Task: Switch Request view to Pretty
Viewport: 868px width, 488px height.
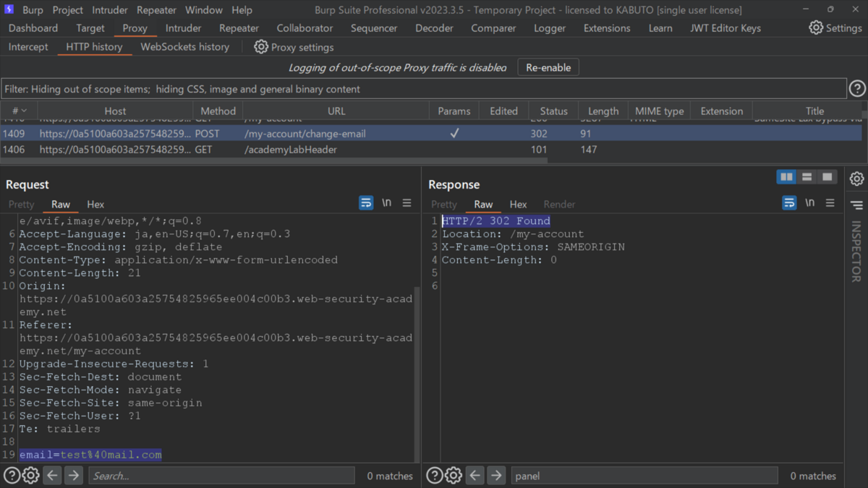Action: [x=22, y=205]
